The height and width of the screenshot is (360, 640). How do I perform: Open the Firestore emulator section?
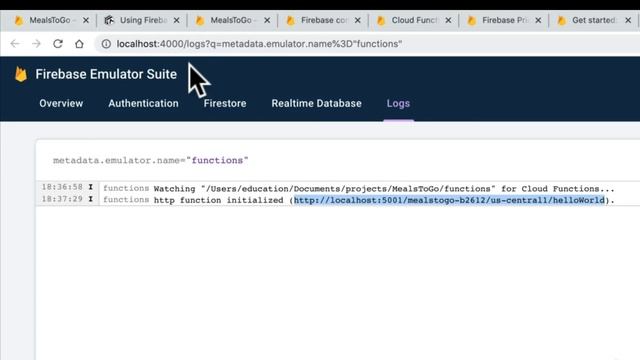coord(225,103)
